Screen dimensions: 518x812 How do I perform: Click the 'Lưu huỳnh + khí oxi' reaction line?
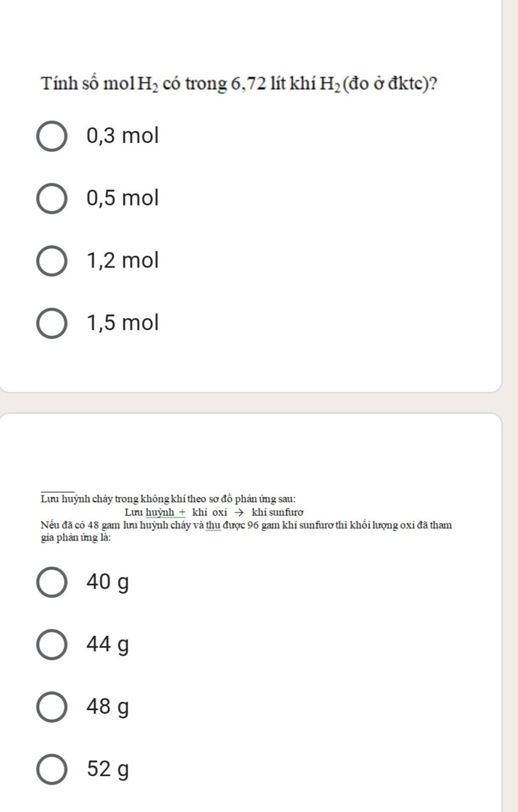(x=214, y=512)
